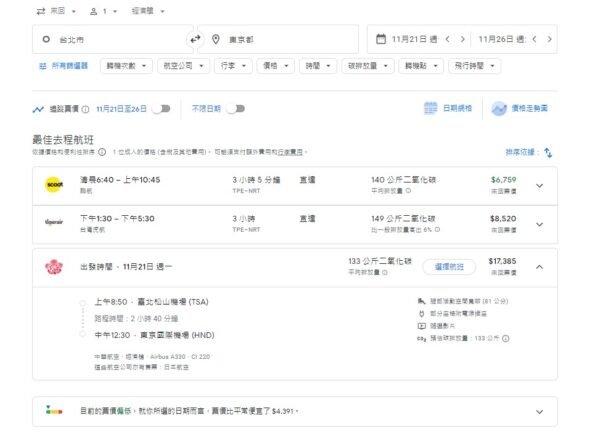Click the round-trip arrows icon
This screenshot has width=600, height=439.
tap(41, 11)
